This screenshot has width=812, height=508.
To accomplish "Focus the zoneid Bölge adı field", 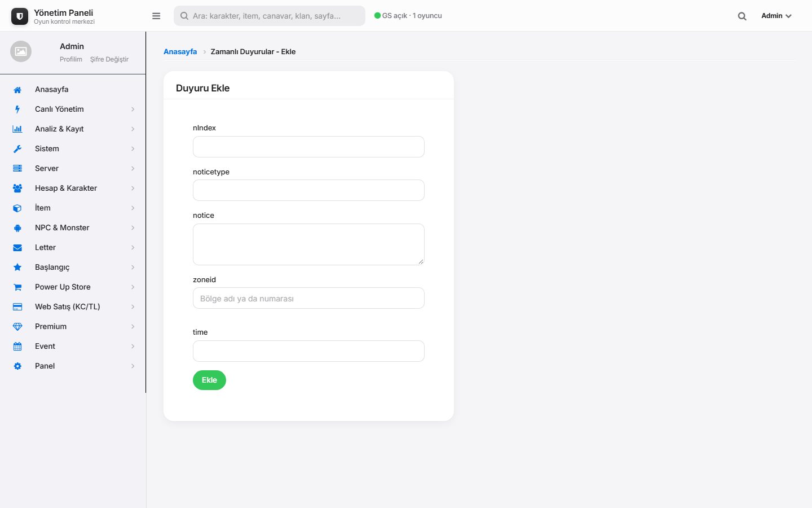I will [x=308, y=298].
